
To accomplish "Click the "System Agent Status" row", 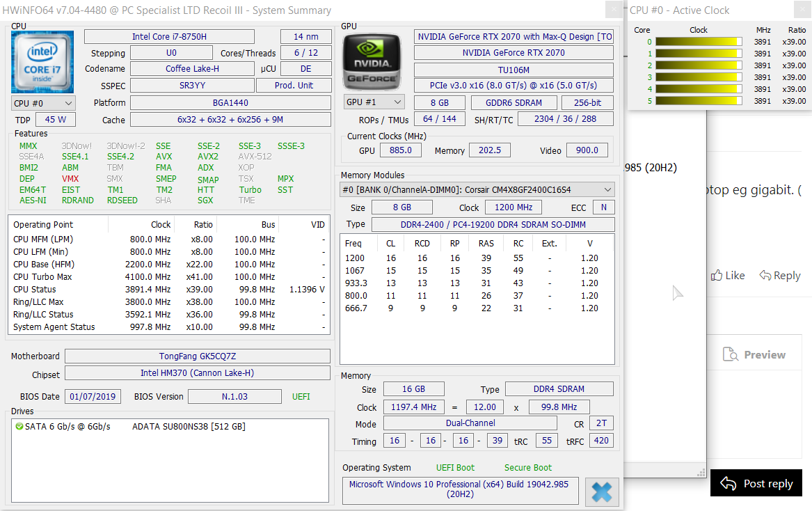I will pyautogui.click(x=169, y=327).
